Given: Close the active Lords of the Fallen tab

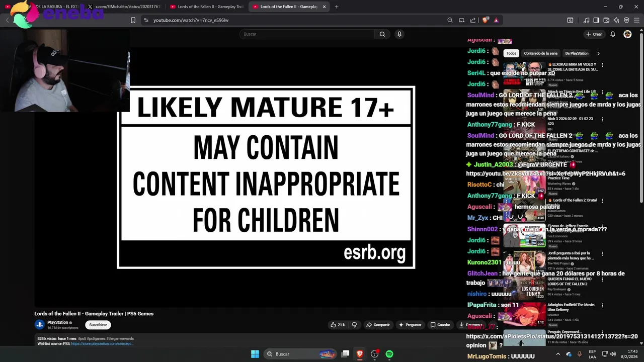Looking at the screenshot, I should [x=324, y=7].
